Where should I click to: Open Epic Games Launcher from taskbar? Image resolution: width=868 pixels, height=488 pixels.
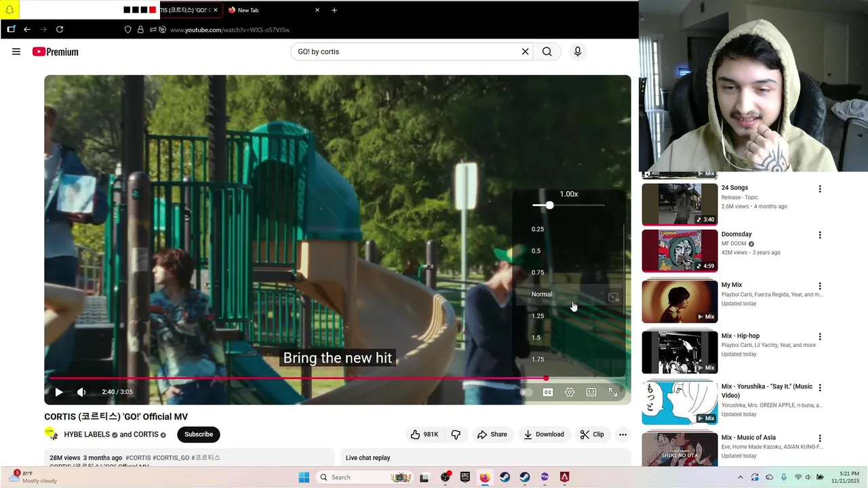pyautogui.click(x=465, y=477)
